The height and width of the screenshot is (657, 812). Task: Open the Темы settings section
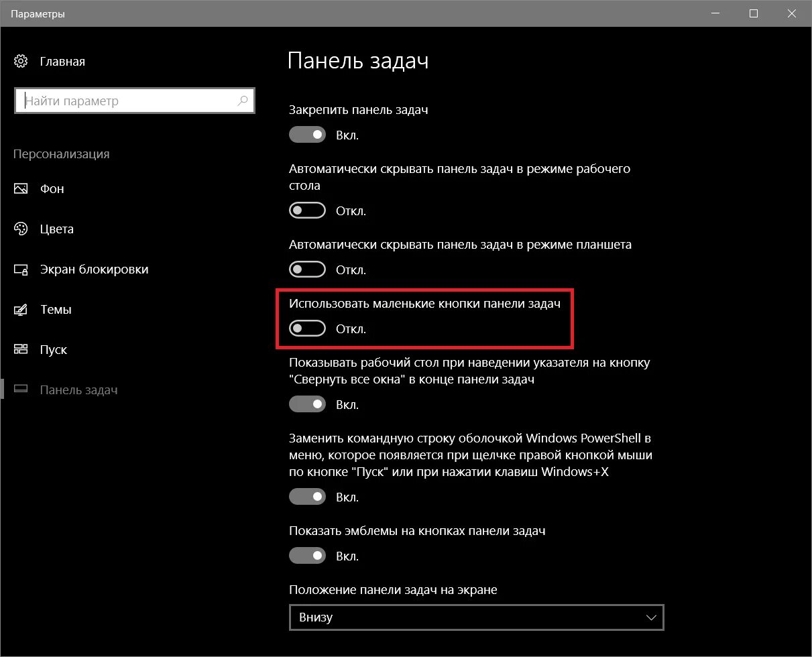[56, 310]
